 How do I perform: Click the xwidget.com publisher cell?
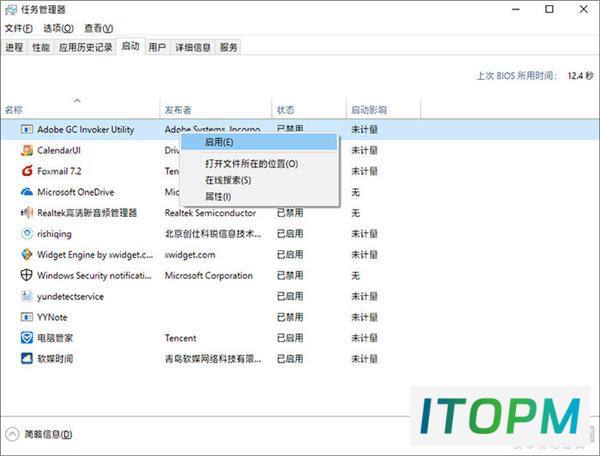click(x=190, y=254)
